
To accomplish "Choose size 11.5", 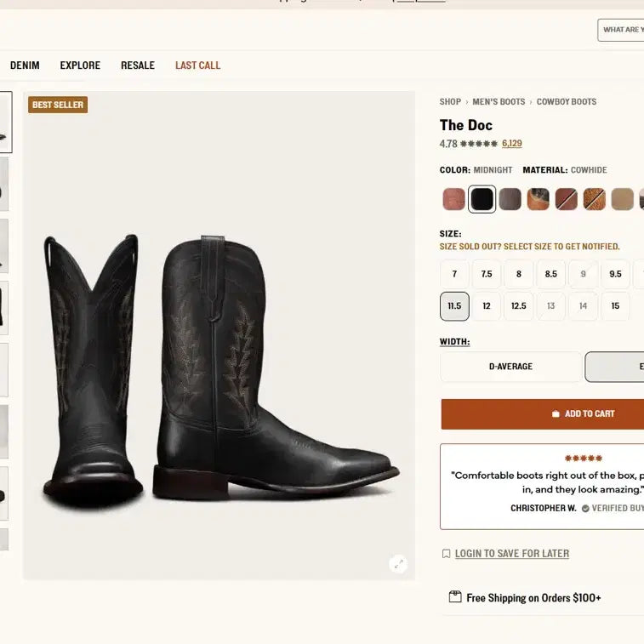I will pyautogui.click(x=454, y=306).
